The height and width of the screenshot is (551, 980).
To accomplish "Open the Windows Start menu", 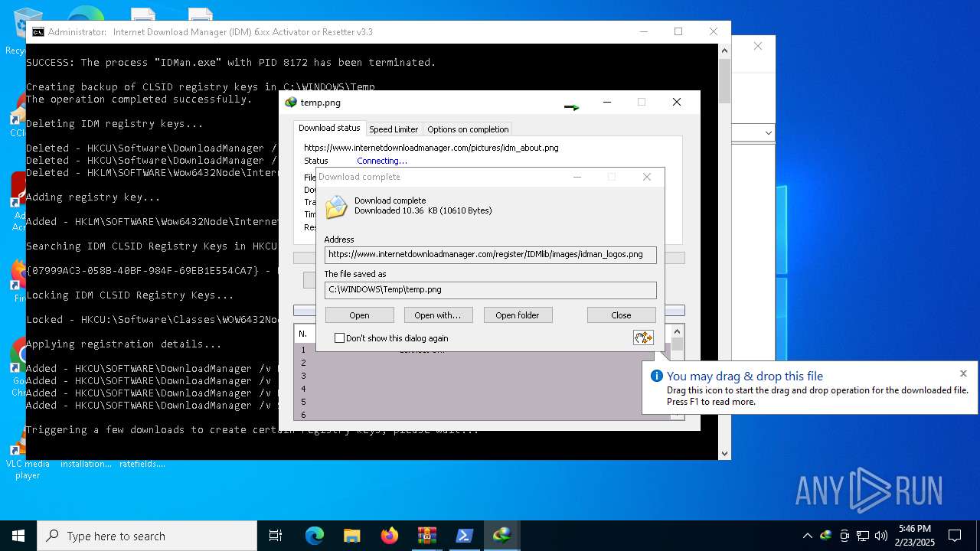I will click(18, 536).
